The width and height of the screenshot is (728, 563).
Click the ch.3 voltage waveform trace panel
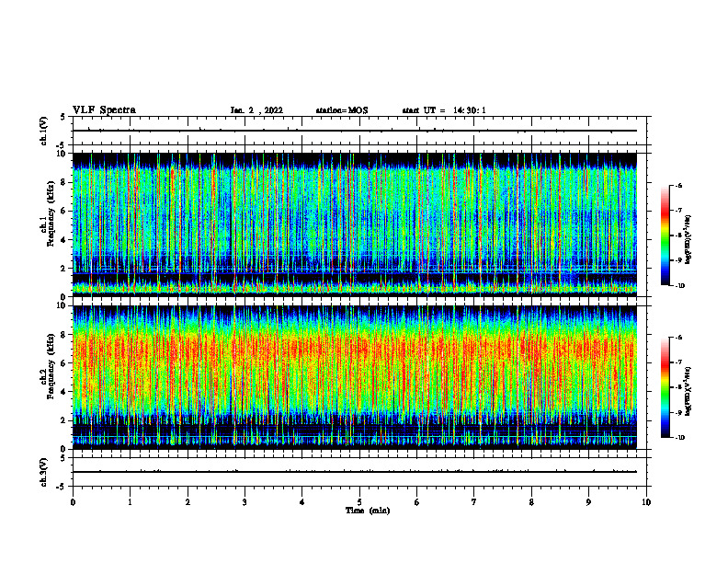tap(361, 472)
